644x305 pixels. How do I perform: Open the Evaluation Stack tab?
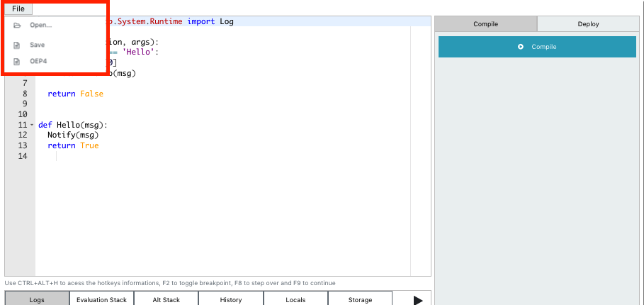pos(101,299)
